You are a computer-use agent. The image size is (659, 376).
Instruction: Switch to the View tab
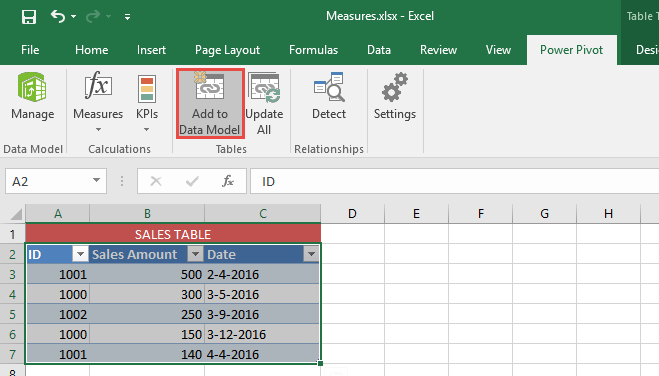click(498, 50)
